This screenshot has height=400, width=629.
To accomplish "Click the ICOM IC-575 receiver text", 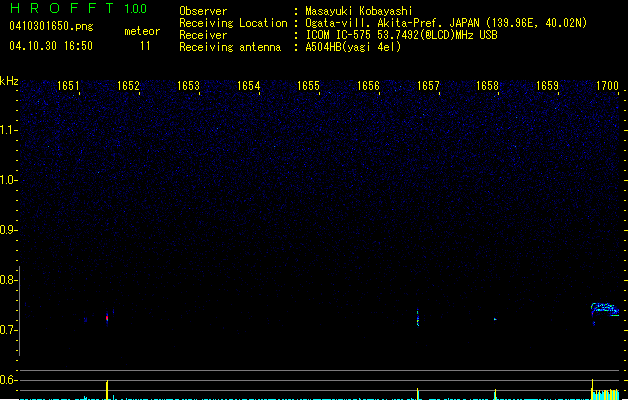I will 401,35.
